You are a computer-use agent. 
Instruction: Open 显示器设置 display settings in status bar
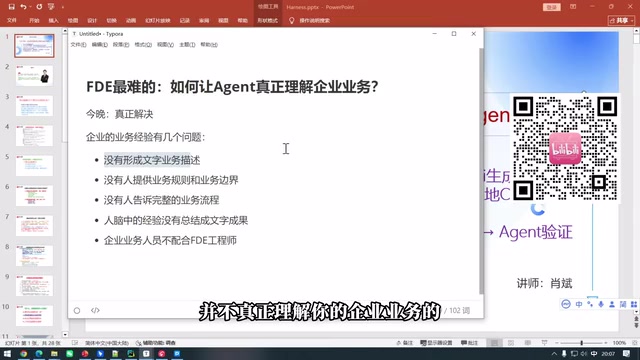coord(436,343)
